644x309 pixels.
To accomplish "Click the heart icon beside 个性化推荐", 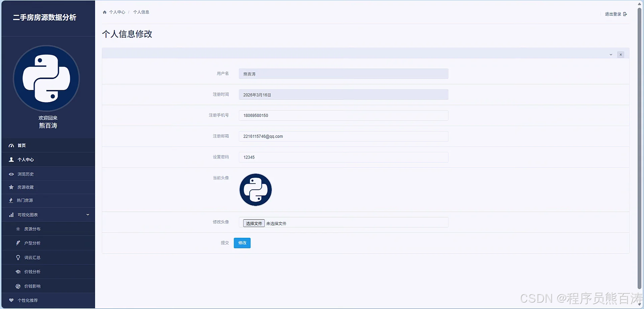I will coord(11,300).
